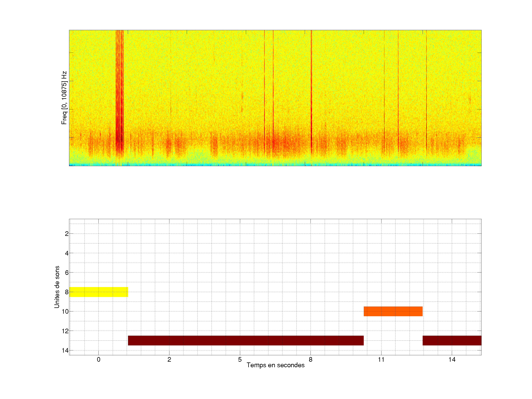Click x-axis tick label 14
This screenshot has height=399, width=532.
coord(452,359)
